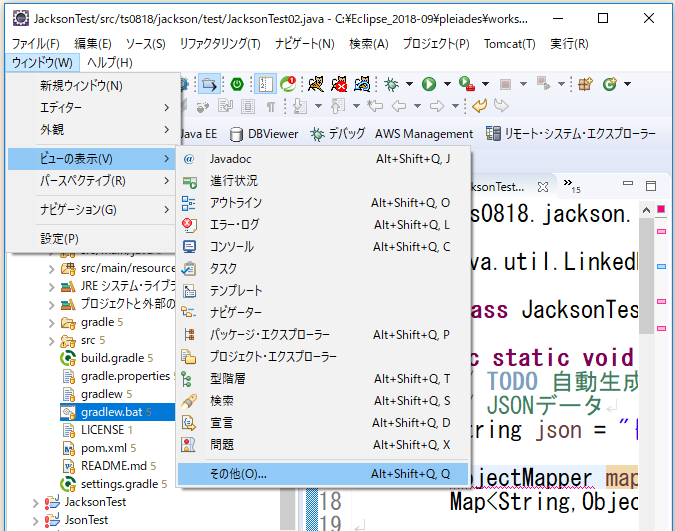
Task: Show hidden editor tabs list (15)
Action: (x=572, y=185)
